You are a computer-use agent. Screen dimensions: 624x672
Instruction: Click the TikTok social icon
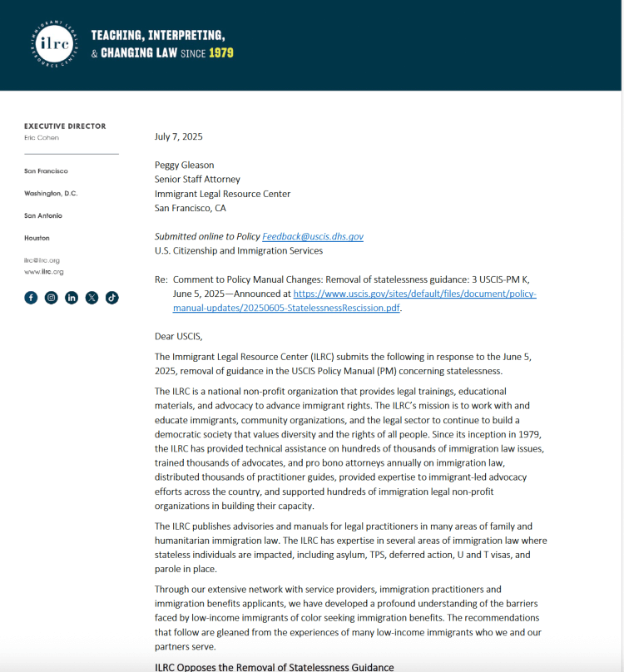111,297
